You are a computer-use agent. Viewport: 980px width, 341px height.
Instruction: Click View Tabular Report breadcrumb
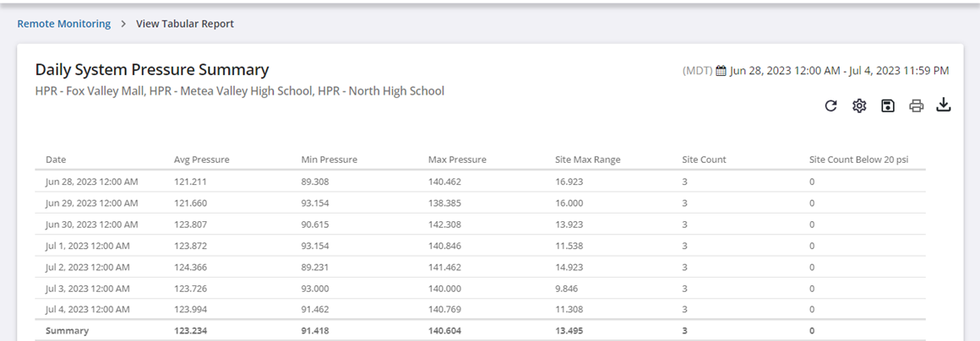(185, 24)
